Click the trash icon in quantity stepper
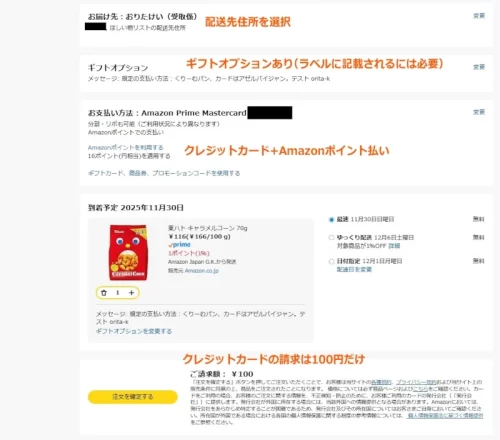The image size is (500, 440). point(104,293)
